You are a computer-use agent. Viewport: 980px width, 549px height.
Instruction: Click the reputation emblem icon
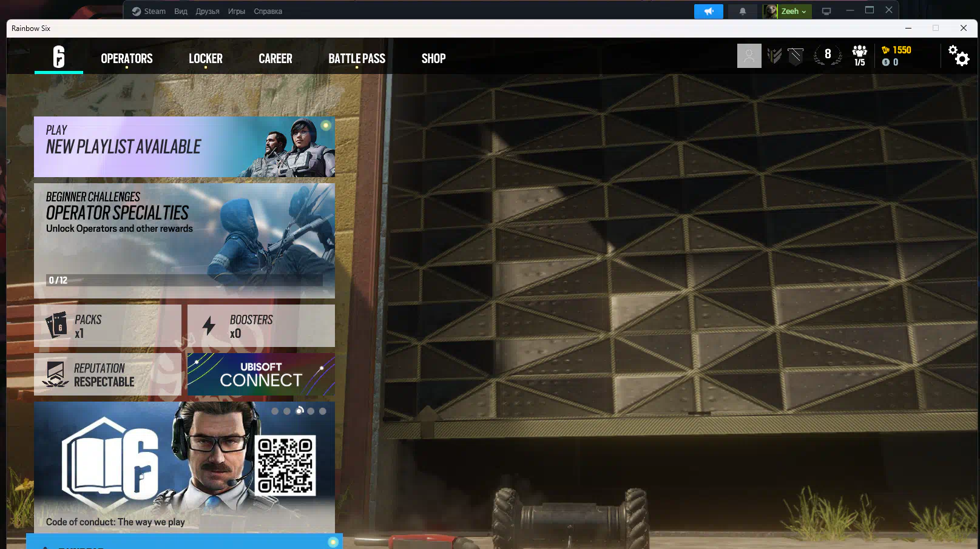55,374
